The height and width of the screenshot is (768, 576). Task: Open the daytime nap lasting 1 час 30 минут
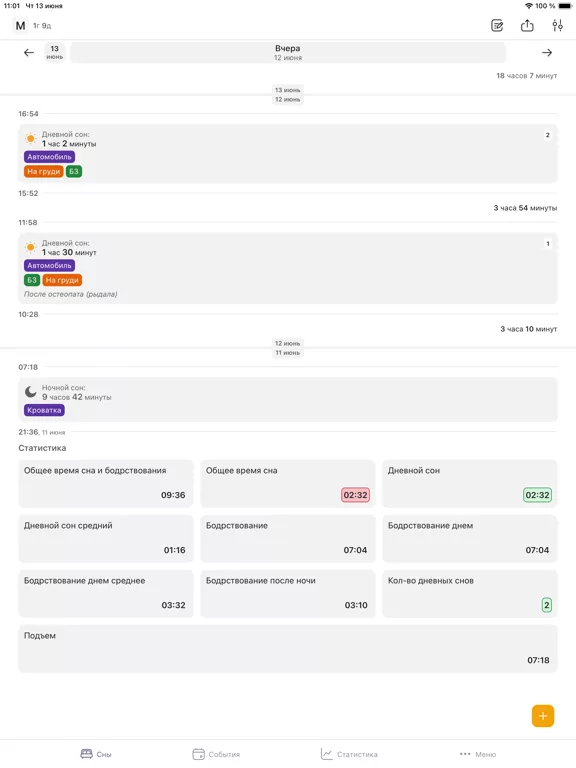pos(288,268)
